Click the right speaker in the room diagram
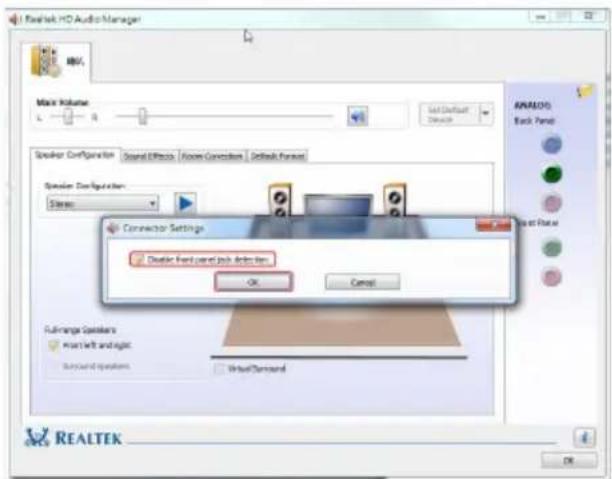Image resolution: width=612 pixels, height=479 pixels. (395, 200)
